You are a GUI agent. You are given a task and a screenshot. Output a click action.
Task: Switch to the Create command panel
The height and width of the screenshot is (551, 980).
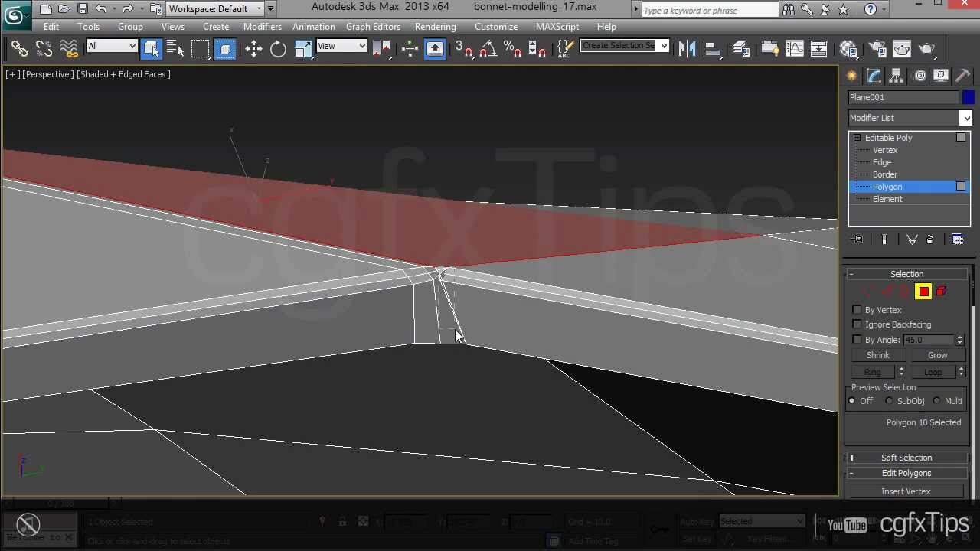pyautogui.click(x=852, y=76)
